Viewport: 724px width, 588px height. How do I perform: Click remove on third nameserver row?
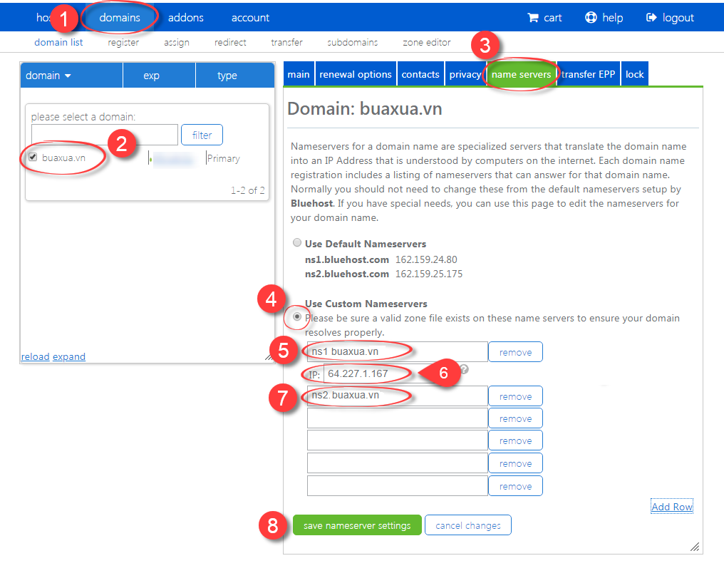tap(515, 418)
